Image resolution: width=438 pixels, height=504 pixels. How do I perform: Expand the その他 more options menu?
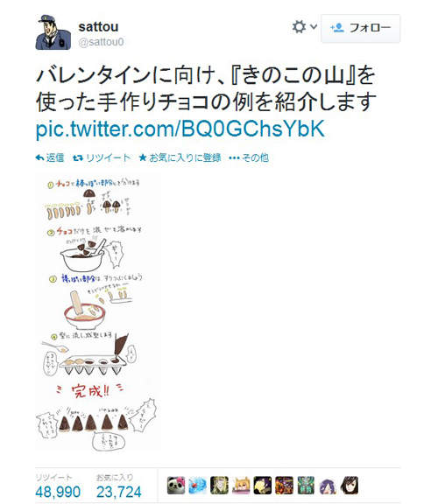point(249,157)
